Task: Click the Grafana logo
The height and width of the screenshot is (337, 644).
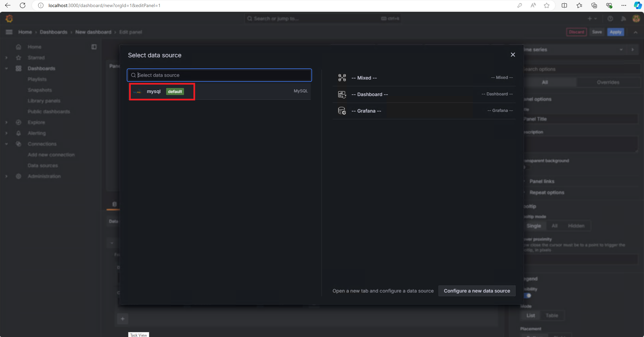Action: [x=9, y=19]
